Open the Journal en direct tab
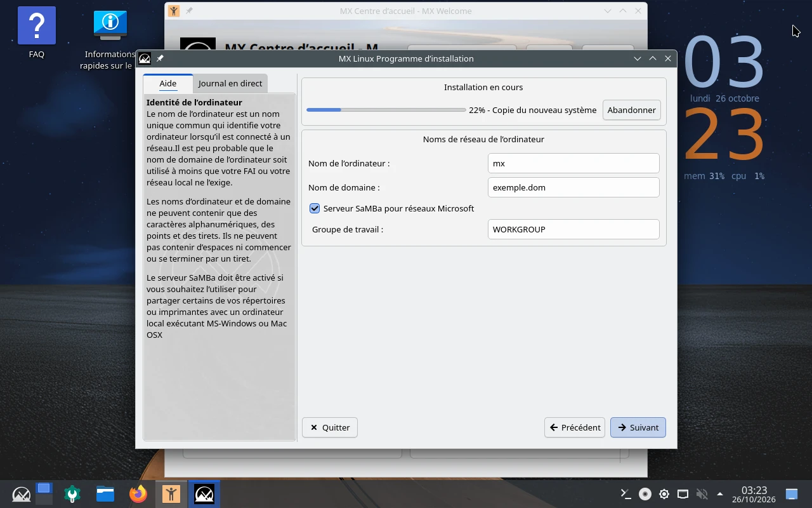This screenshot has height=508, width=812. click(x=230, y=83)
